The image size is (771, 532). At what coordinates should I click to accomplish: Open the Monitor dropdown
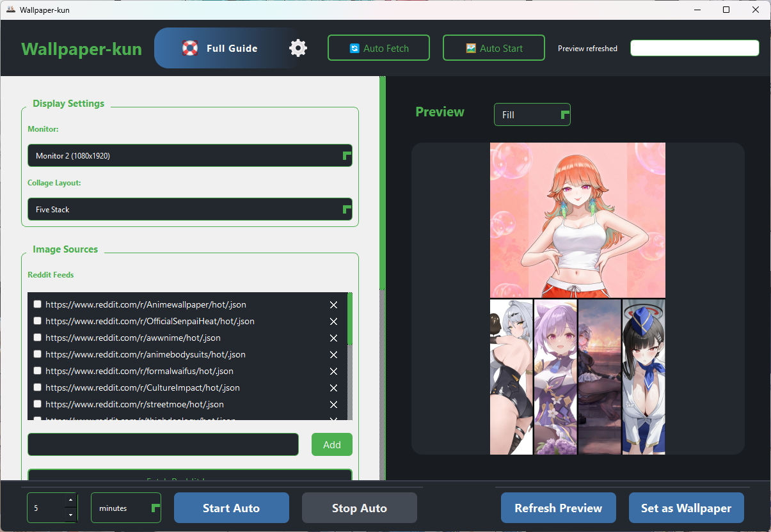190,155
